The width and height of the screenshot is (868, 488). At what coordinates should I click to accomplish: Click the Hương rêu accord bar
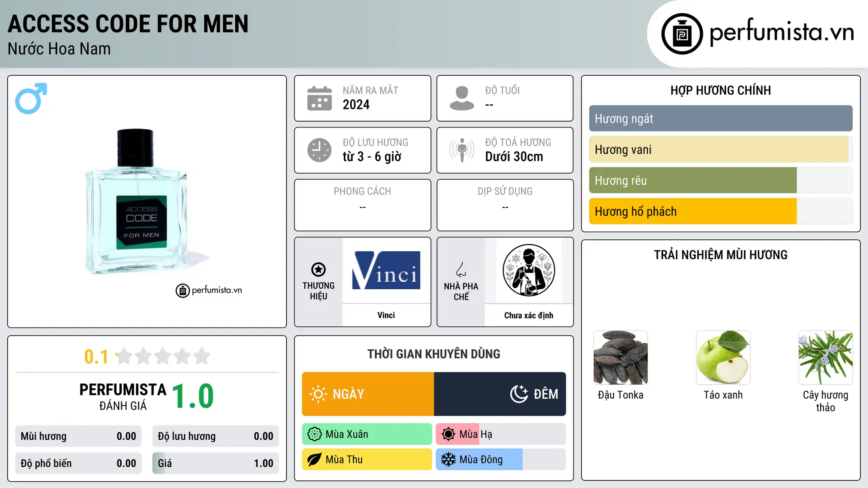point(721,180)
